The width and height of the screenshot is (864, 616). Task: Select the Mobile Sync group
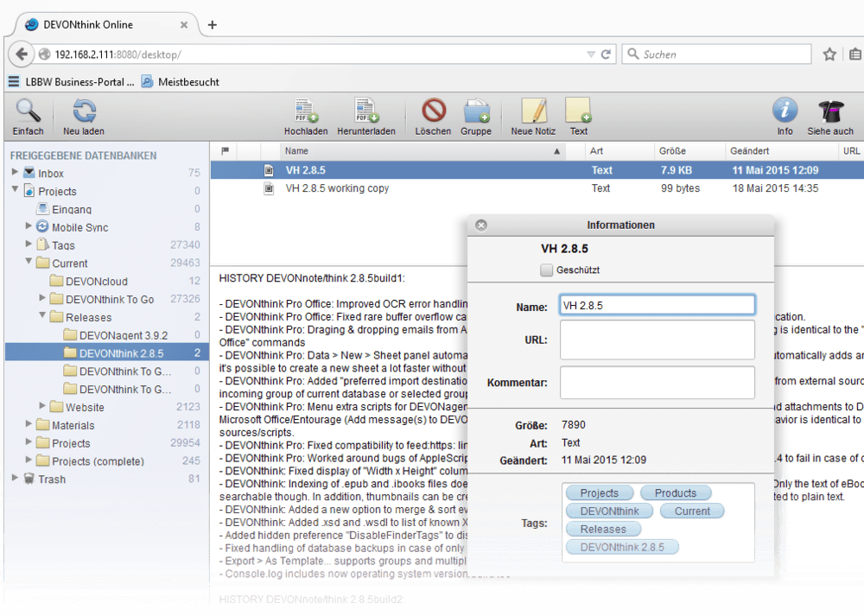coord(79,227)
